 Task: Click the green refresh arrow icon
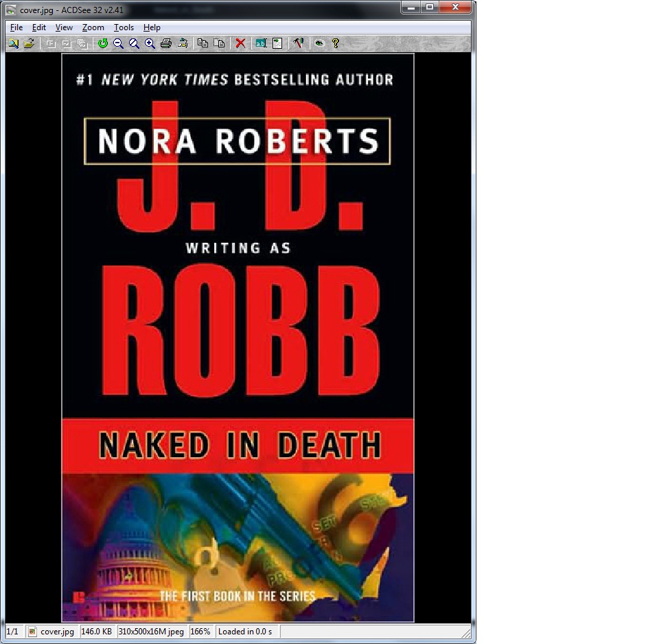[103, 43]
